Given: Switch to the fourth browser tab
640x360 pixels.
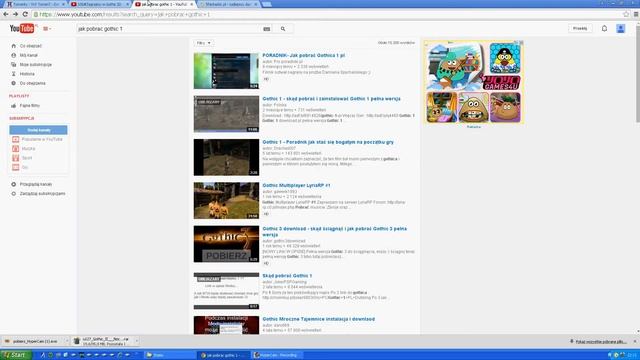Looking at the screenshot, I should pos(229,4).
